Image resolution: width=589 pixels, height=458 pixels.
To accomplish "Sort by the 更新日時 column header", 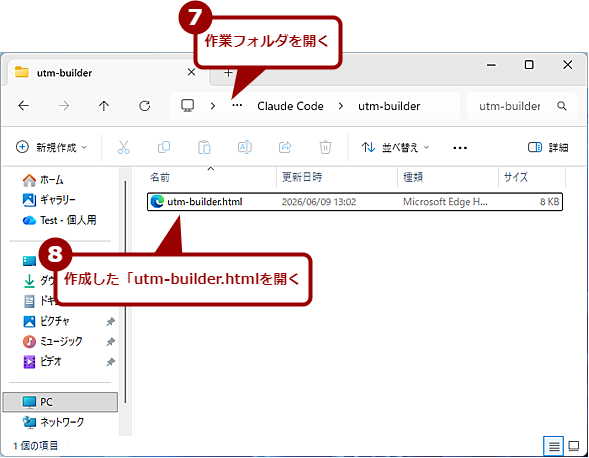I will (302, 177).
